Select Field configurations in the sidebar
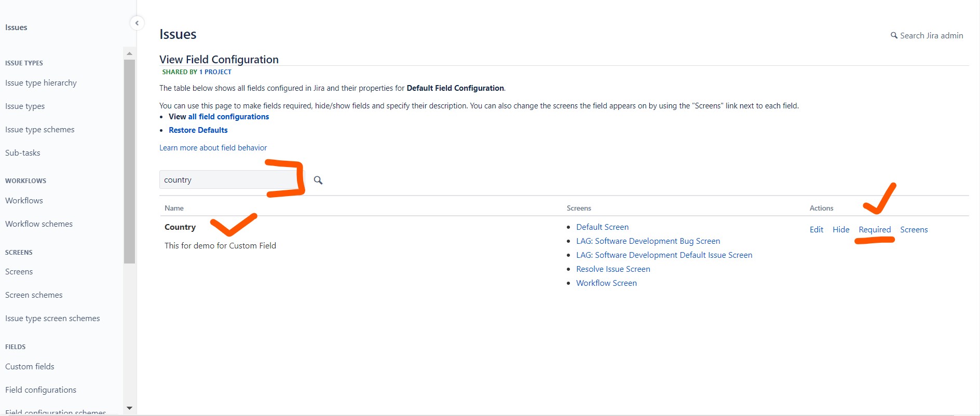The height and width of the screenshot is (416, 980). pyautogui.click(x=40, y=390)
